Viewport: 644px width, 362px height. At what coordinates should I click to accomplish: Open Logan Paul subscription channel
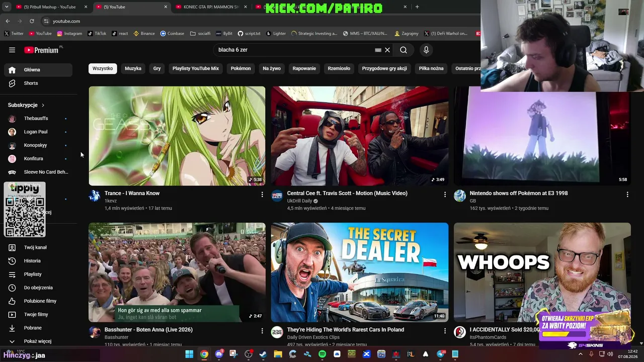38,132
